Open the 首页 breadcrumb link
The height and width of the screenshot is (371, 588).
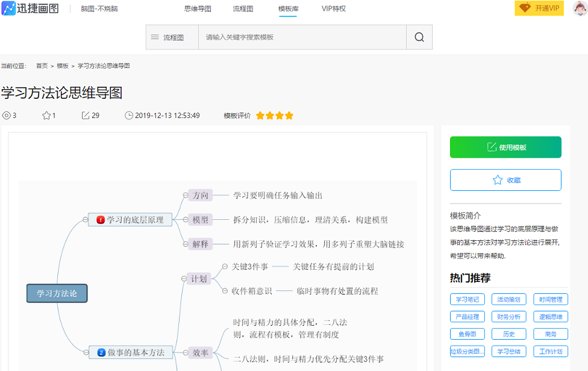(x=40, y=66)
